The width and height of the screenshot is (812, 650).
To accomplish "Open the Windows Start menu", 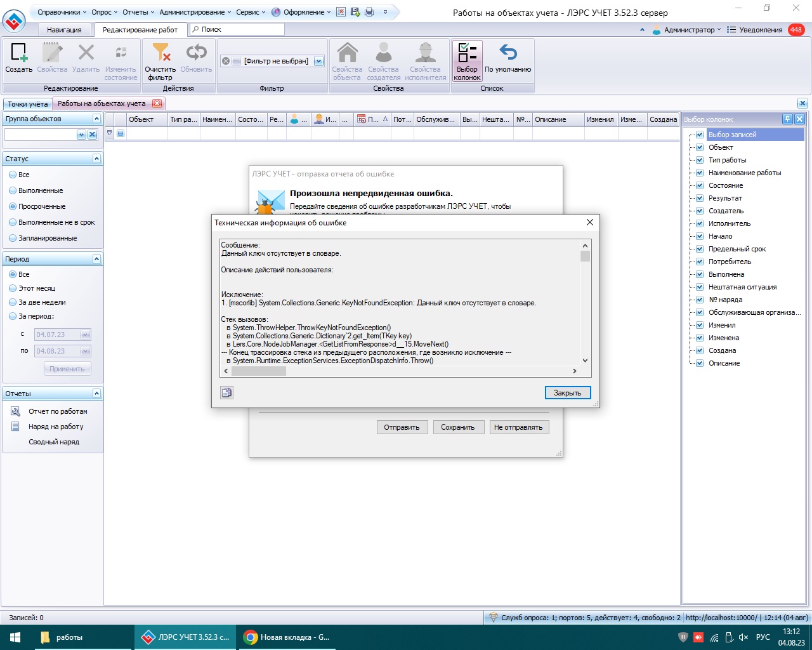I will point(15,637).
